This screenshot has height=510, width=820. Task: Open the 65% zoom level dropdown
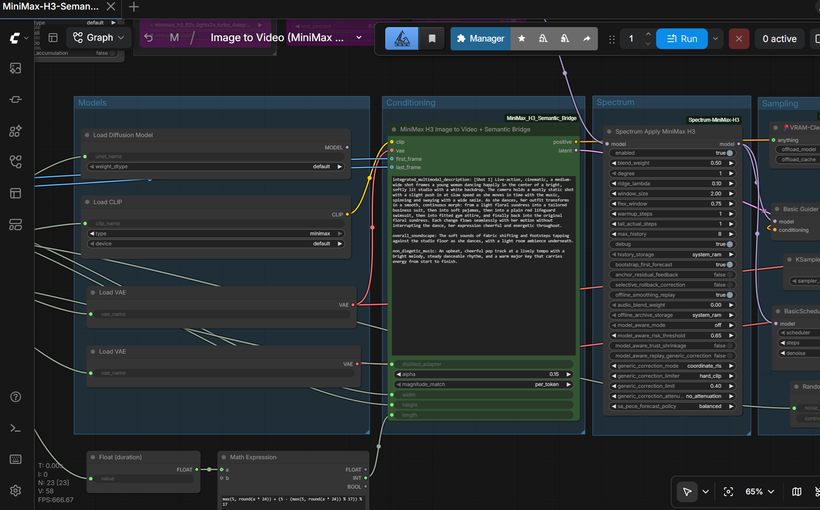[759, 492]
